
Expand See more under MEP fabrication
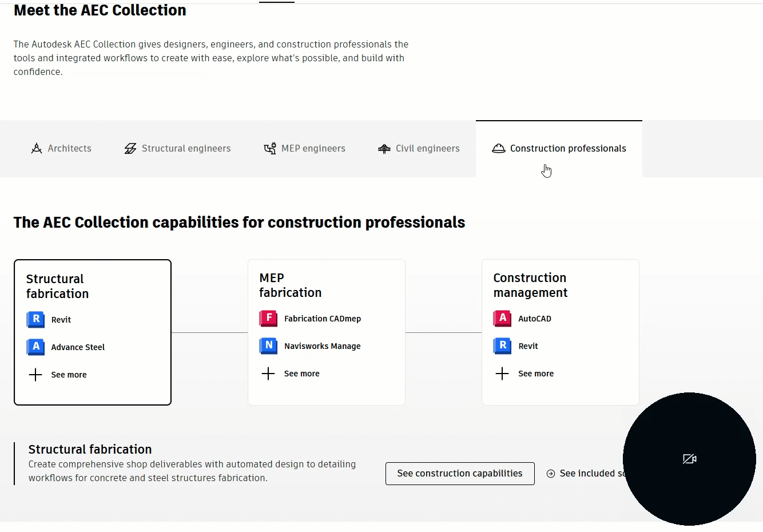pos(291,374)
